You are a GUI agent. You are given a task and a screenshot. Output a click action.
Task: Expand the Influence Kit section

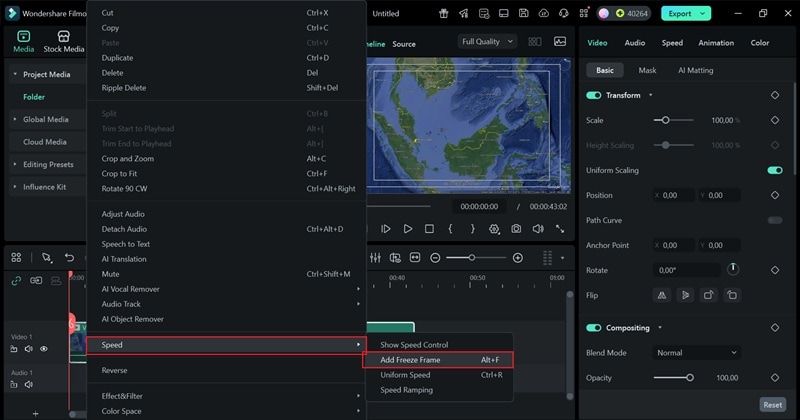point(15,187)
